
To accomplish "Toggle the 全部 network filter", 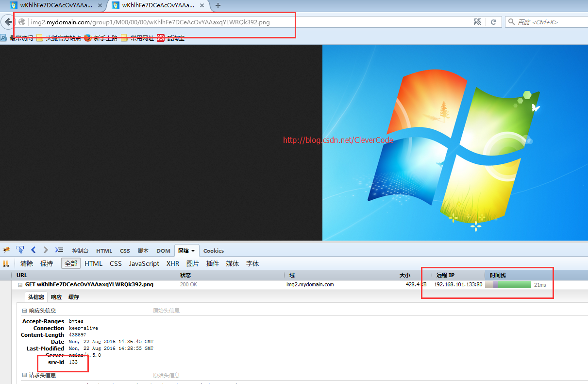I will coord(71,263).
